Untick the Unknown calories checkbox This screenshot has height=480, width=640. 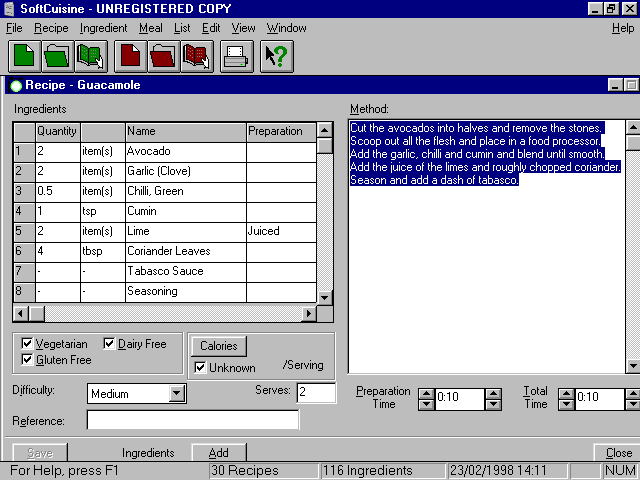[200, 367]
